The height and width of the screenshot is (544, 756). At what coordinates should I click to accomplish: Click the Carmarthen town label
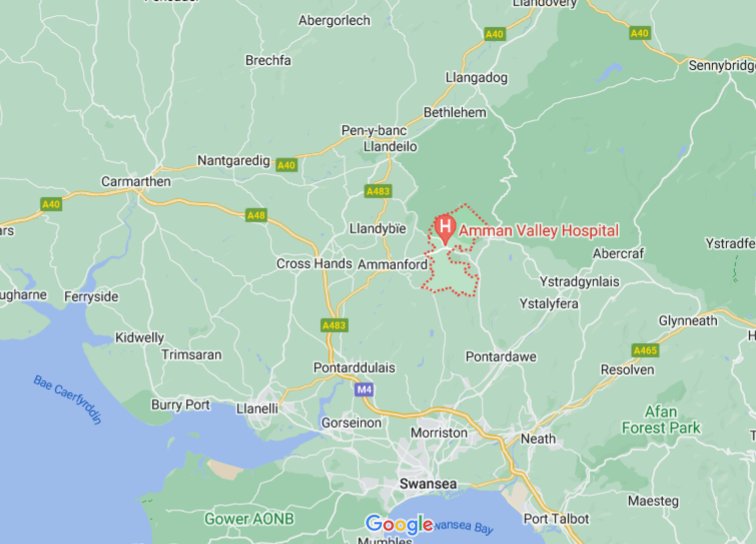coord(136,181)
